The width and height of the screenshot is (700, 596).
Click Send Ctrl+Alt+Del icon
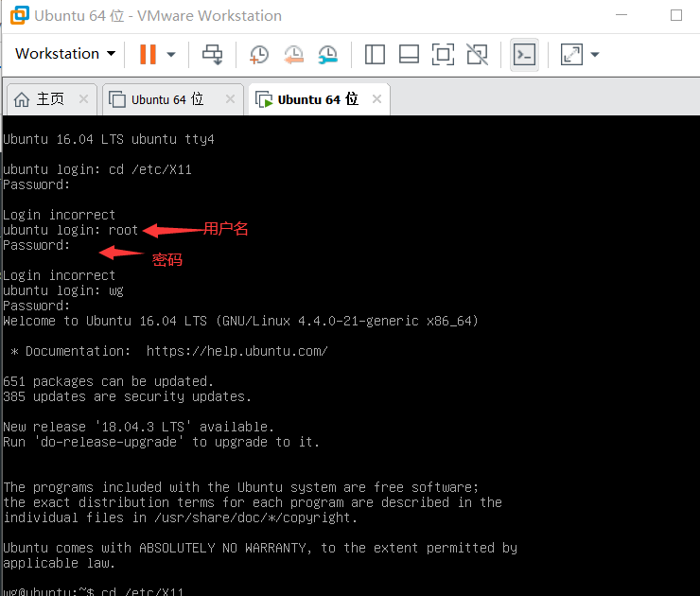[213, 55]
